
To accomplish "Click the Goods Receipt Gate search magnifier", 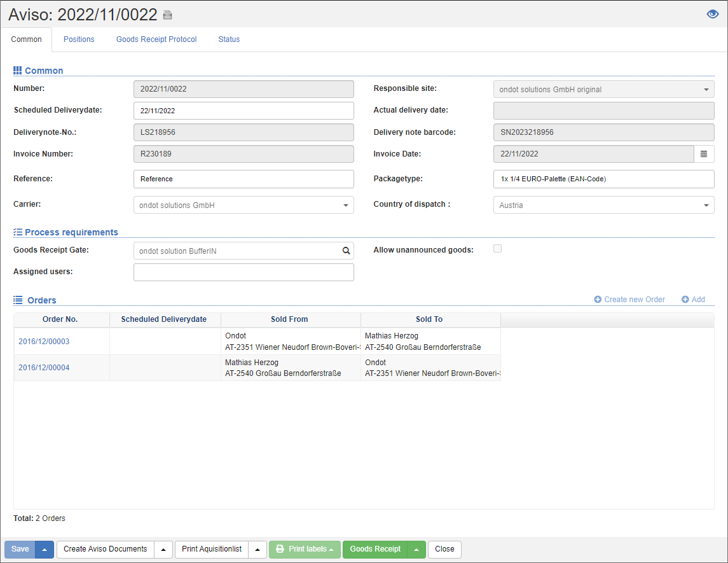I will pos(347,251).
